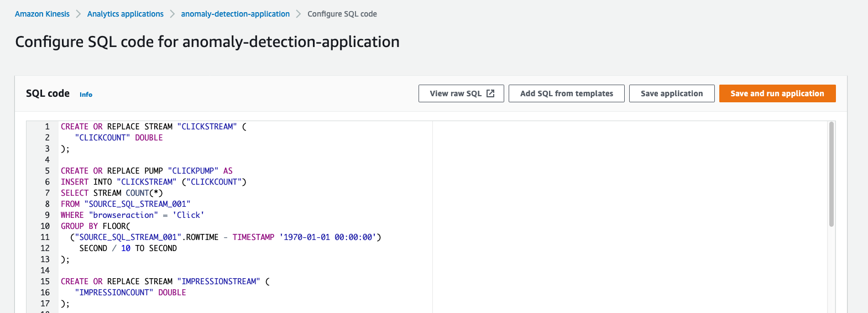The width and height of the screenshot is (868, 313).
Task: Click line number 5 in editor gutter
Action: [x=47, y=171]
